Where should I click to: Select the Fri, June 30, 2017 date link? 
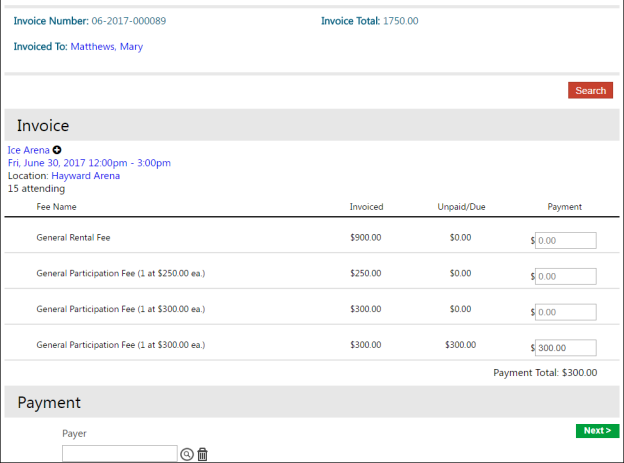(89, 163)
